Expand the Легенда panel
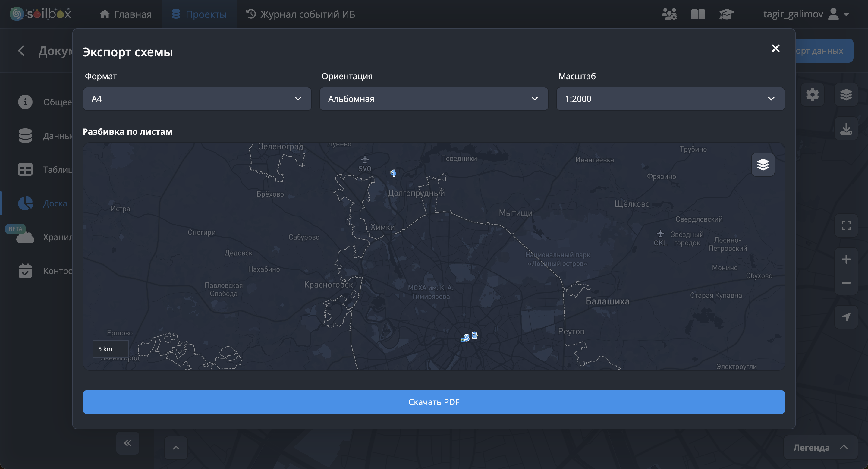This screenshot has height=469, width=868. point(820,447)
